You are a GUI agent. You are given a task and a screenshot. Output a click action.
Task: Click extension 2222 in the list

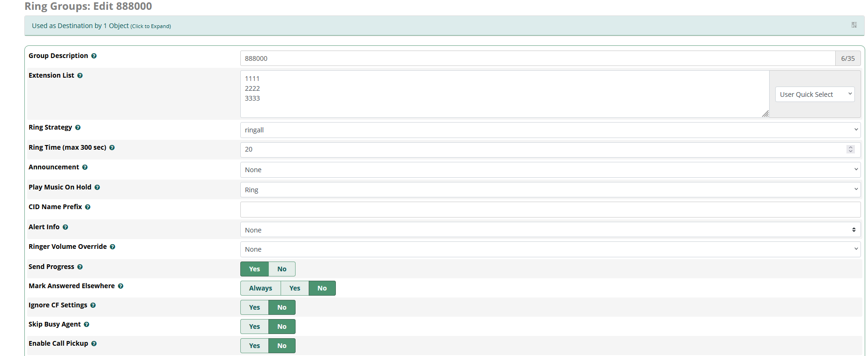pyautogui.click(x=252, y=88)
